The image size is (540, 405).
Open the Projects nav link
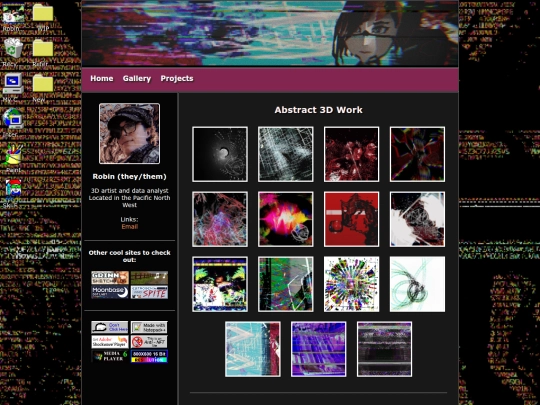[x=177, y=79]
